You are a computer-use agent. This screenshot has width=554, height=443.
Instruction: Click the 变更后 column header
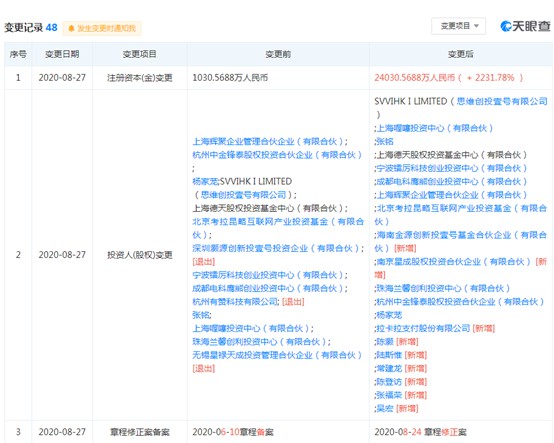[x=461, y=54]
